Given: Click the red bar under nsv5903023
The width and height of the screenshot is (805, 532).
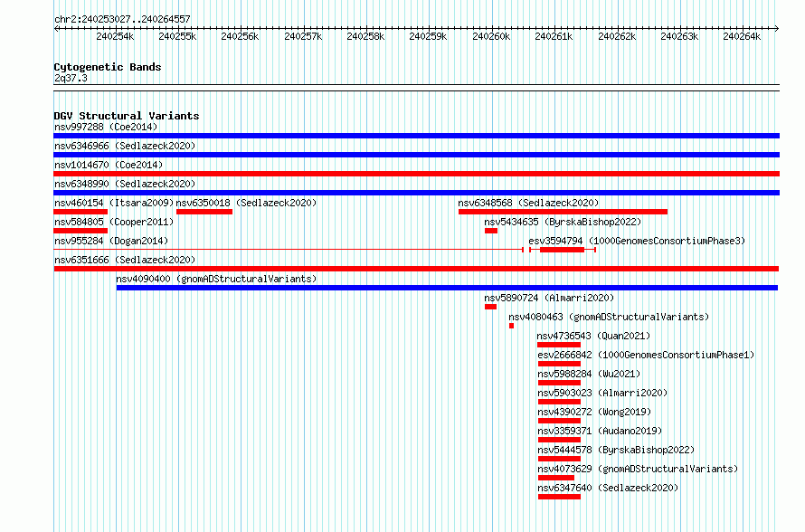Looking at the screenshot, I should point(559,402).
